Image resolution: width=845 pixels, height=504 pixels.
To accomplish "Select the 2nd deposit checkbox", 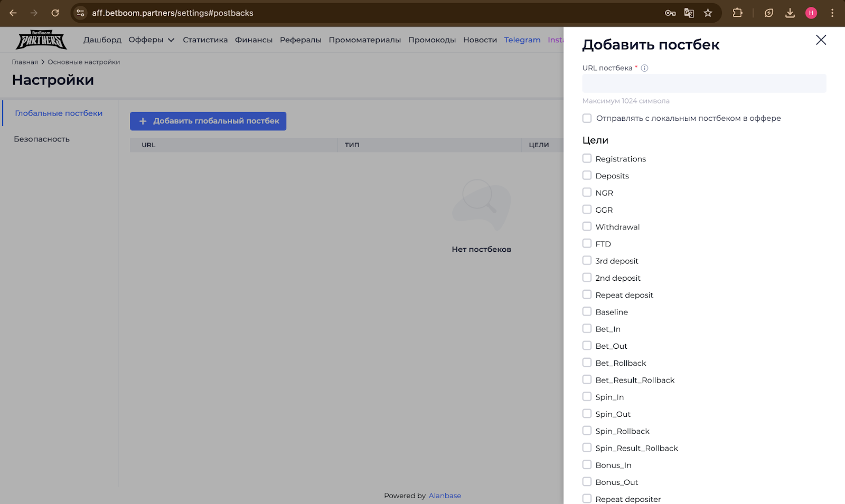I will pyautogui.click(x=587, y=278).
